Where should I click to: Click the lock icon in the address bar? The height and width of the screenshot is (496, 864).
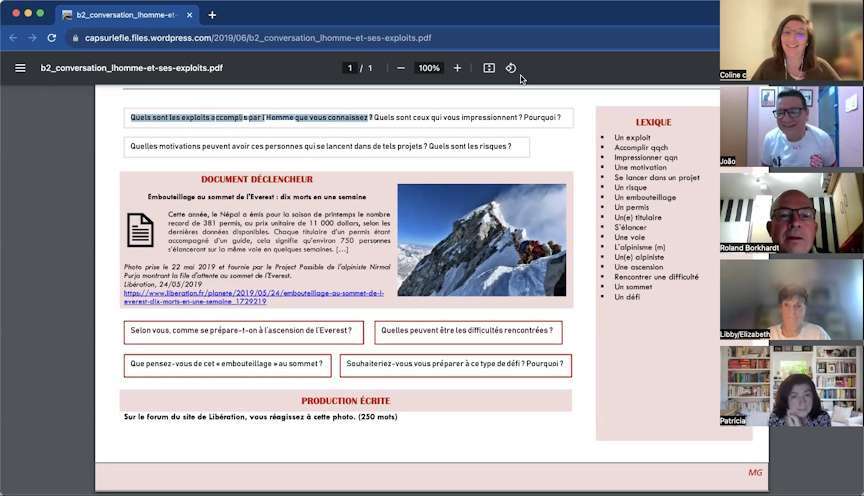(75, 38)
